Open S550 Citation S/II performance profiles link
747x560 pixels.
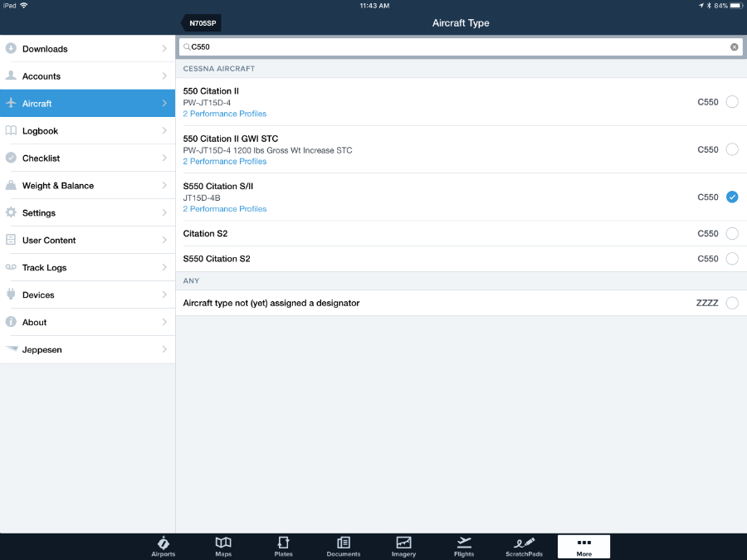coord(225,209)
